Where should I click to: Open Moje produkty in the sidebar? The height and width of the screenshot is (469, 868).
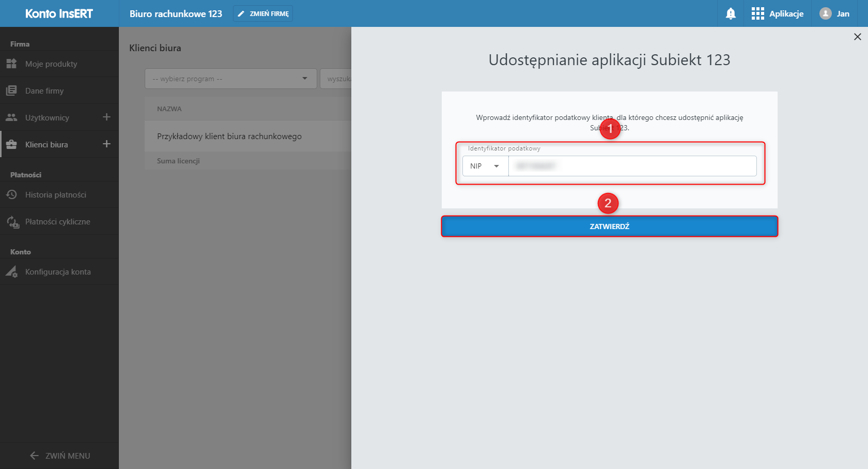[x=59, y=64]
